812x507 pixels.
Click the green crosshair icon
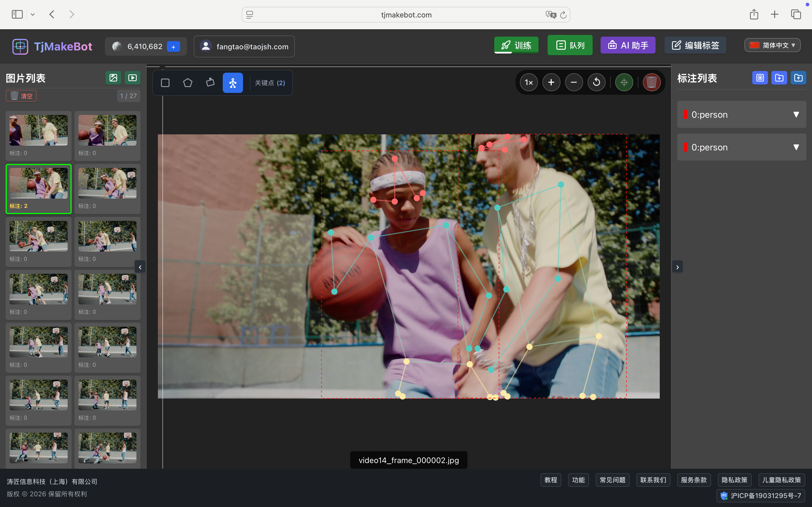(x=624, y=83)
